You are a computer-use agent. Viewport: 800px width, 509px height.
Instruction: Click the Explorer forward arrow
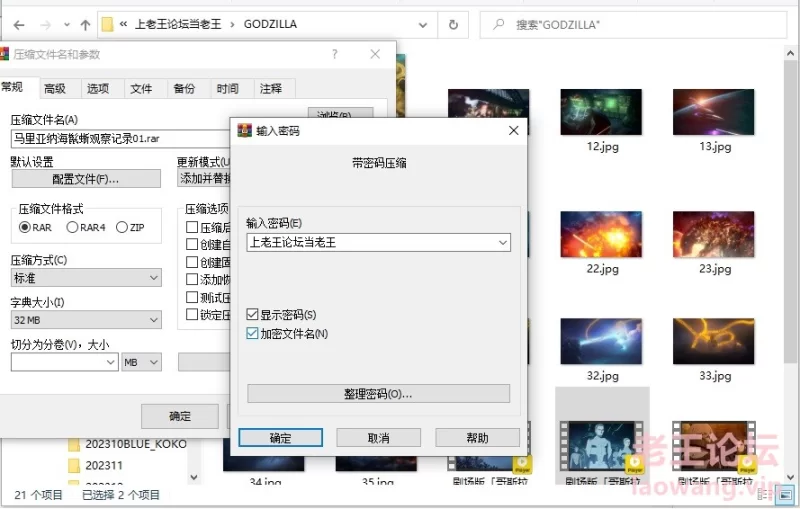pyautogui.click(x=46, y=24)
